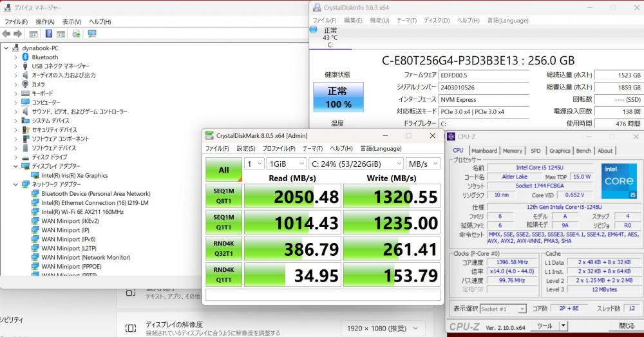The image size is (644, 337).
Task: Switch to the Mainboard tab in CPU-Z
Action: tap(484, 151)
